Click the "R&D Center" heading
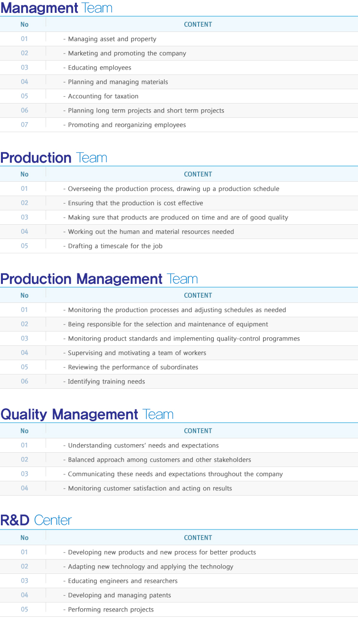Image resolution: width=358 pixels, height=644 pixels. (36, 520)
